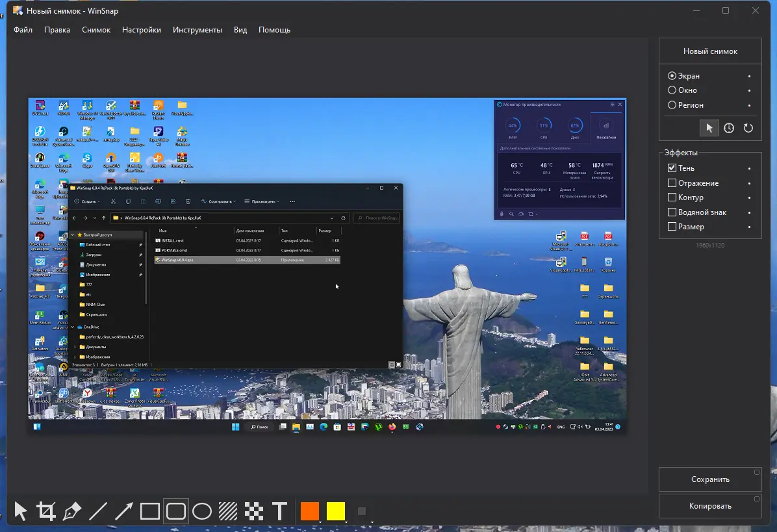Select the pen callout tool
777x532 pixels.
pyautogui.click(x=71, y=511)
